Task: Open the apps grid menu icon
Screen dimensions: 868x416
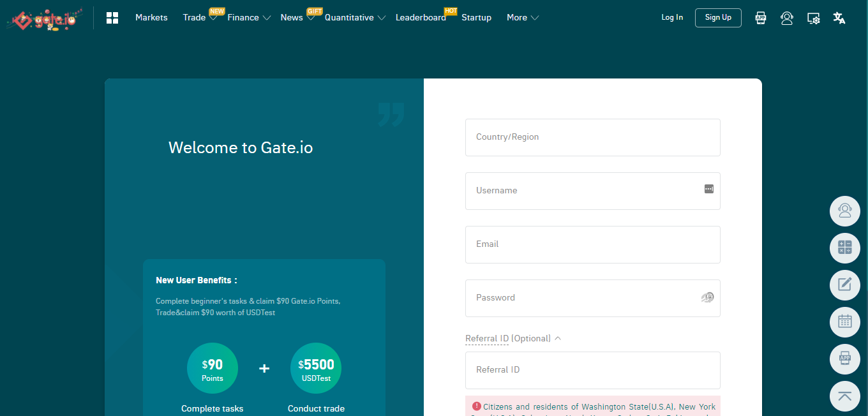Action: pos(112,18)
